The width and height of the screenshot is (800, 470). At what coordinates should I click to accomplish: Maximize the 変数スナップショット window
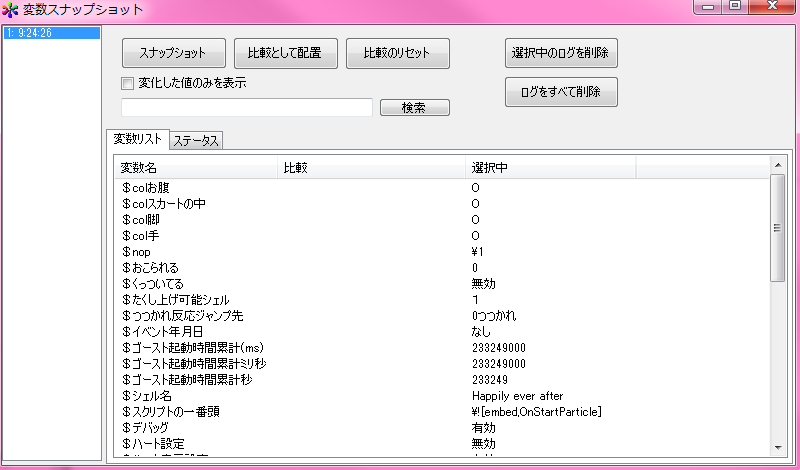click(735, 7)
